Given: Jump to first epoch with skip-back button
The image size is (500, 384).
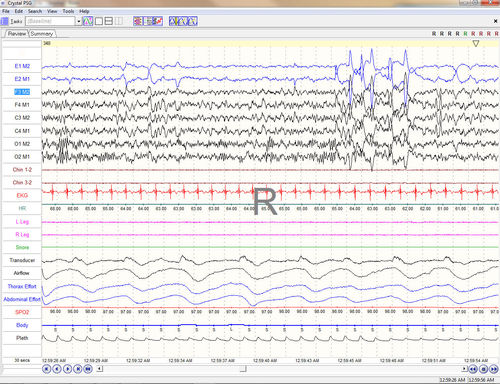Looking at the screenshot, I should [x=47, y=369].
